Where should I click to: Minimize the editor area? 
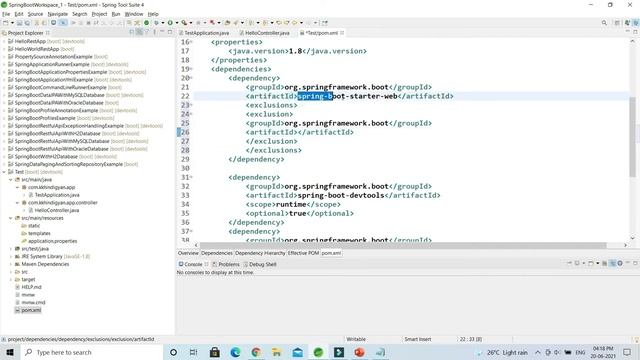coord(627,32)
